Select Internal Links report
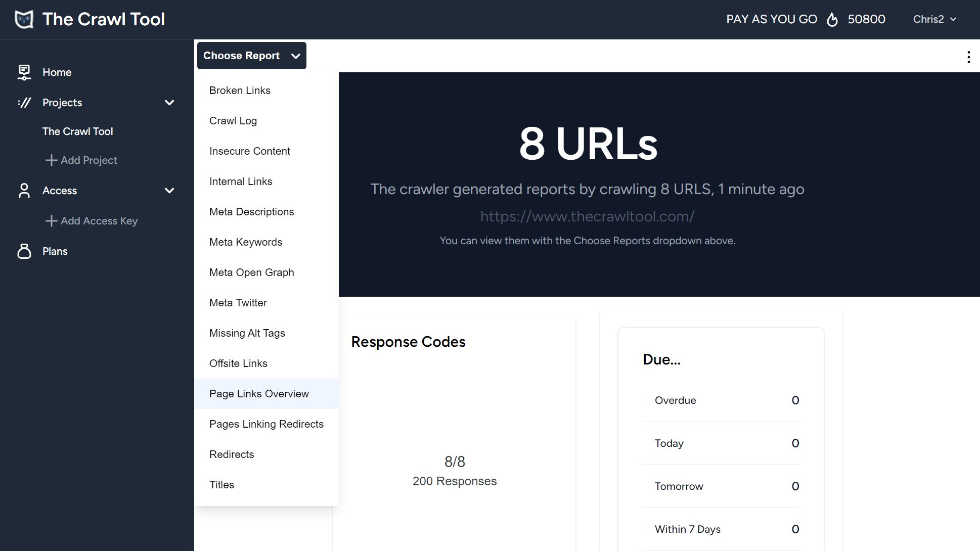 coord(266,181)
